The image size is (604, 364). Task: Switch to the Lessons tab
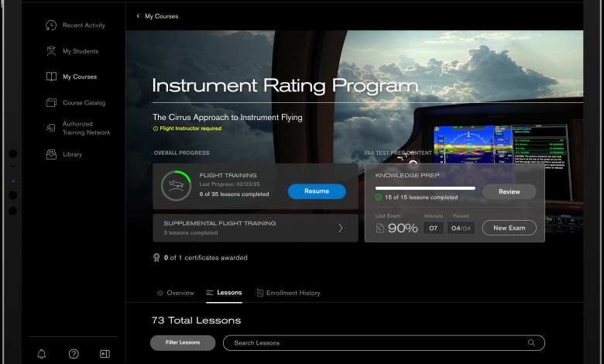225,293
